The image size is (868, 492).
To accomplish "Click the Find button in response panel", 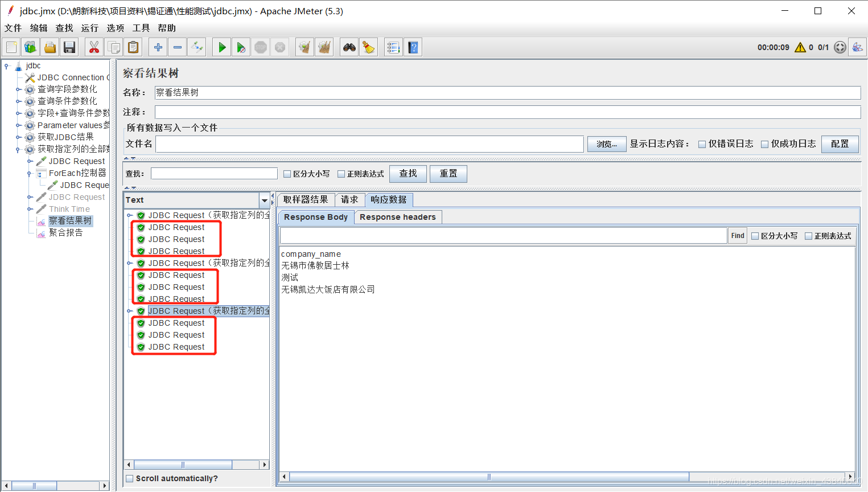I will click(x=738, y=236).
